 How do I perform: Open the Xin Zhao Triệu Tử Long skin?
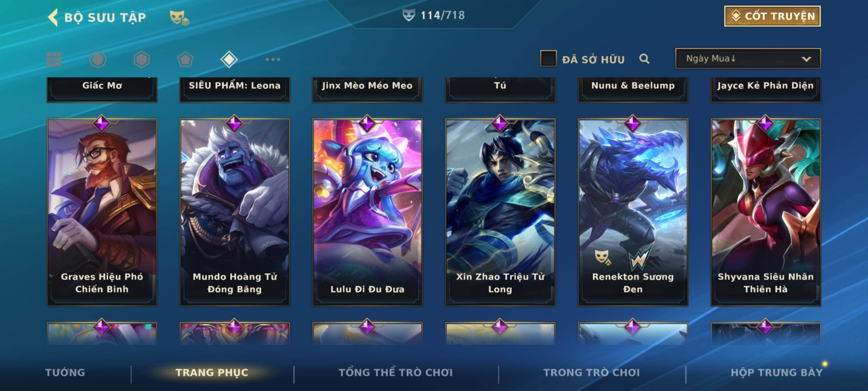(500, 212)
